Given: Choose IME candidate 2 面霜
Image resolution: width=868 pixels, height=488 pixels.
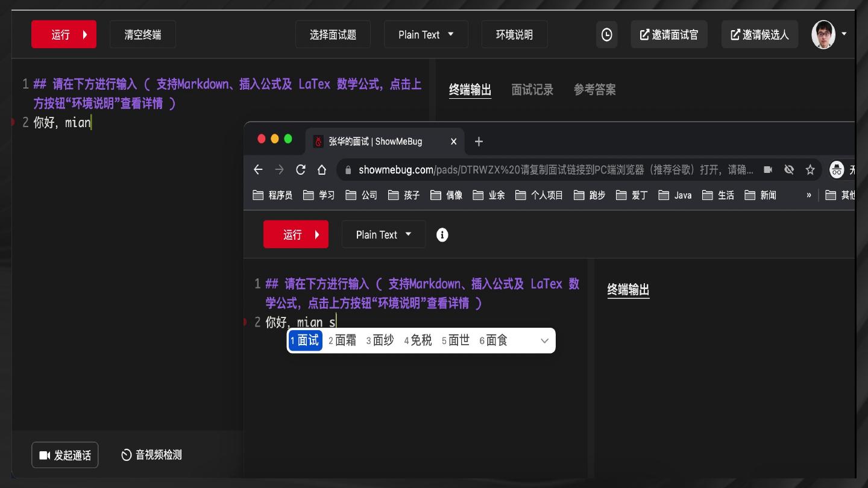Looking at the screenshot, I should (342, 340).
